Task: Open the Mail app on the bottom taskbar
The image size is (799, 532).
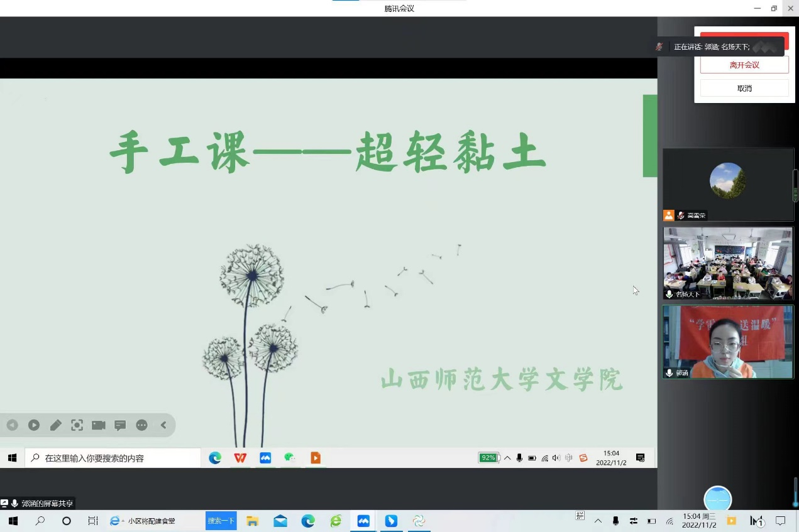Action: tap(280, 521)
